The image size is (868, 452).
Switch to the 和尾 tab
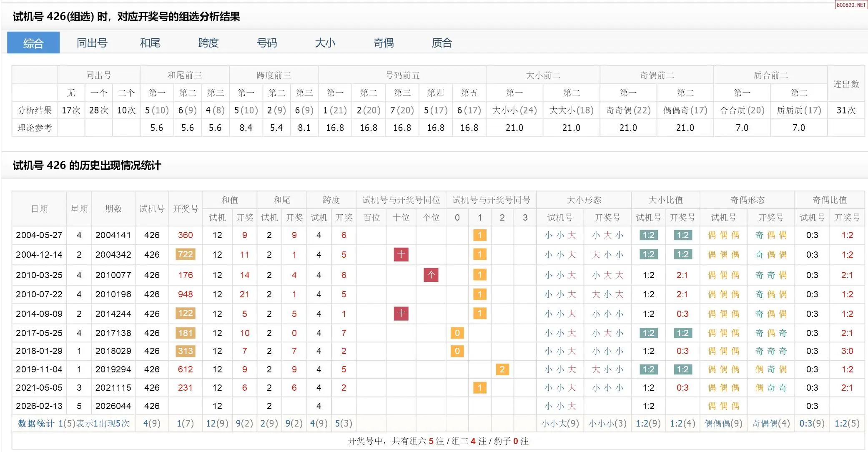150,43
